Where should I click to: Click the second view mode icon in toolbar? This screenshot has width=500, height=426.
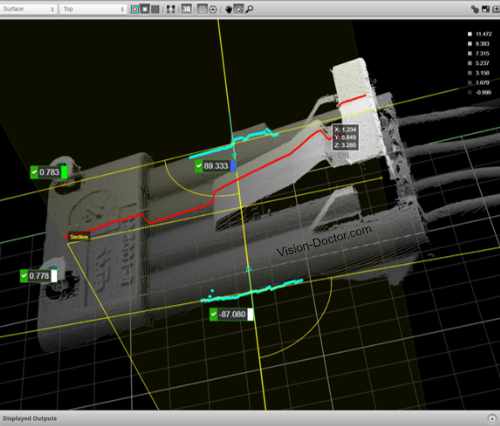click(145, 9)
